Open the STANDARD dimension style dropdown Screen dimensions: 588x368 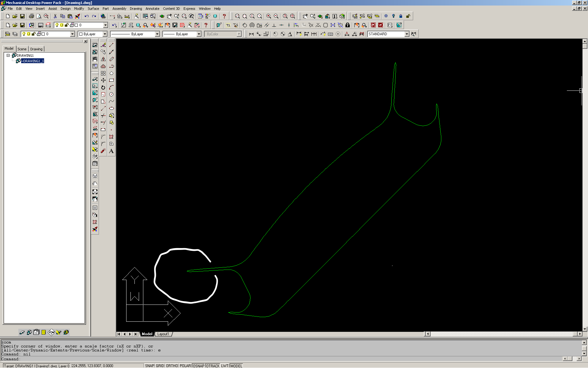point(407,34)
